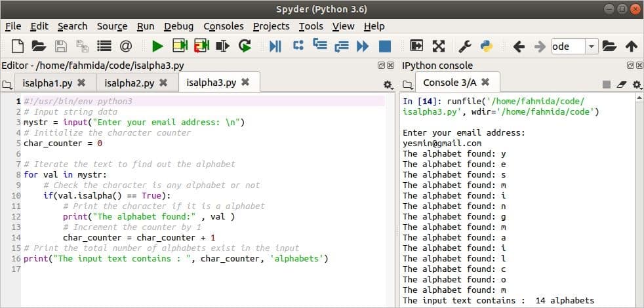Close the IPython console pane

(x=639, y=66)
